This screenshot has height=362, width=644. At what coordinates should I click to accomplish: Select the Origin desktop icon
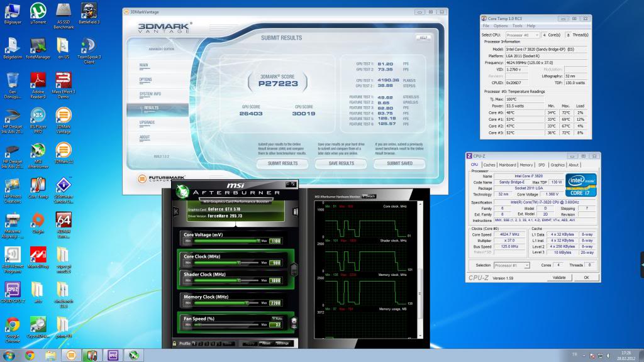click(x=38, y=223)
